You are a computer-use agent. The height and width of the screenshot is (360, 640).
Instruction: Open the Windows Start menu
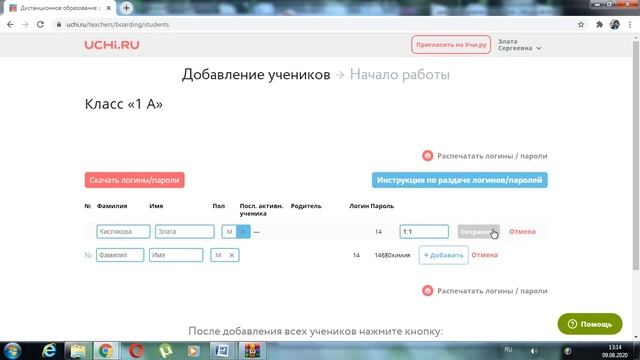pos(12,351)
